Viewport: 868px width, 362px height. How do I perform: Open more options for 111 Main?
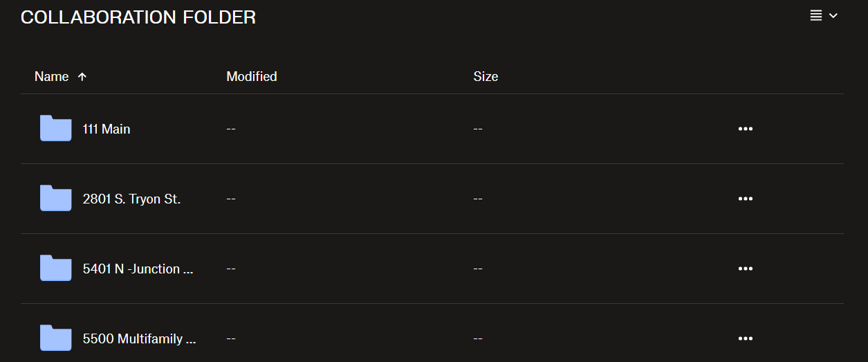[x=745, y=129]
